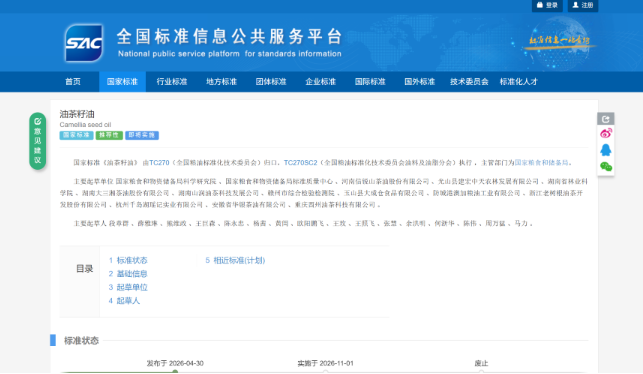Click the Camellia seed oil subtitle
643x374 pixels.
point(85,125)
